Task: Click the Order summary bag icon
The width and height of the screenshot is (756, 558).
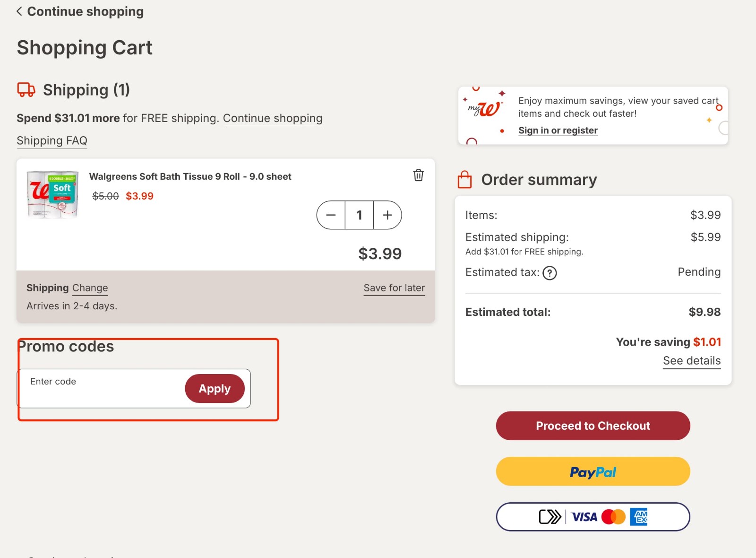Action: 464,179
